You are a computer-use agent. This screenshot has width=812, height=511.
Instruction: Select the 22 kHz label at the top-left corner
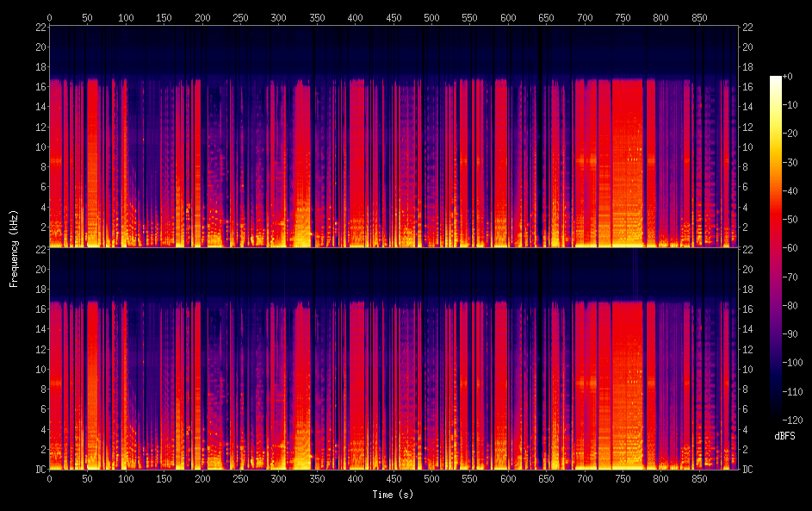click(x=40, y=27)
